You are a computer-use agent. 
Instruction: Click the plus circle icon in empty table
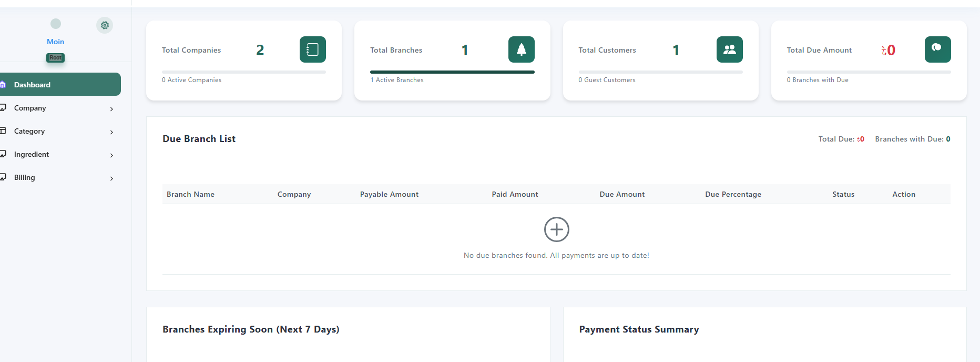[x=557, y=229]
